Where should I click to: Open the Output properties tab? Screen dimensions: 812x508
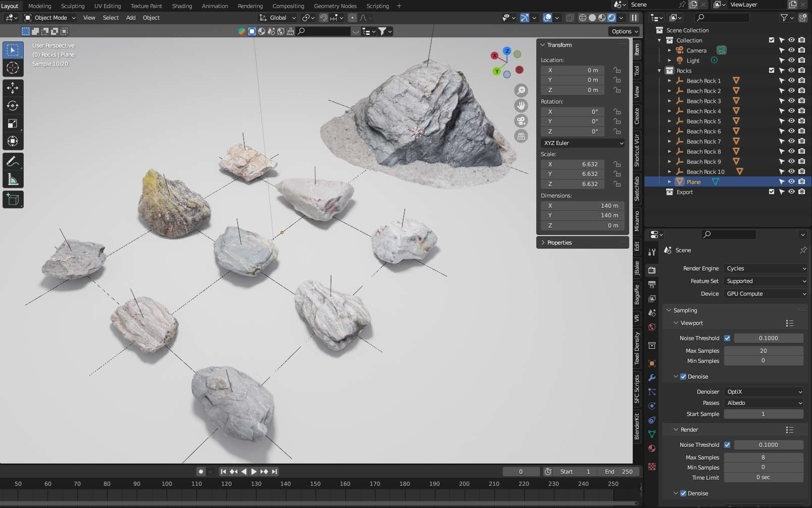(652, 284)
